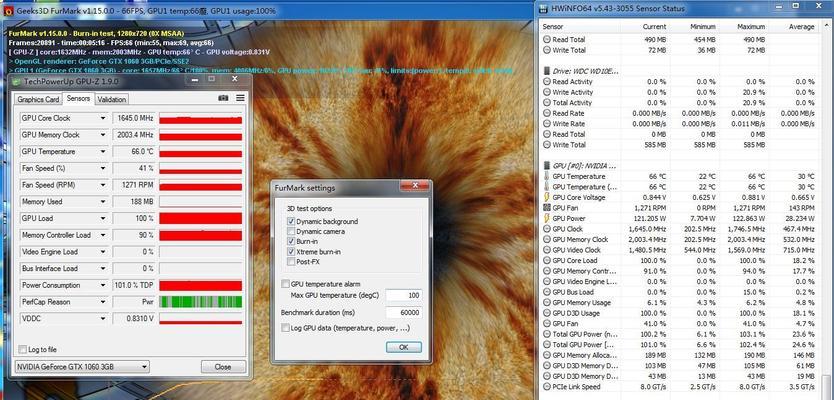Screen dimensions: 834x400
Task: Click the Average column header in HWiNFO
Action: (x=802, y=27)
